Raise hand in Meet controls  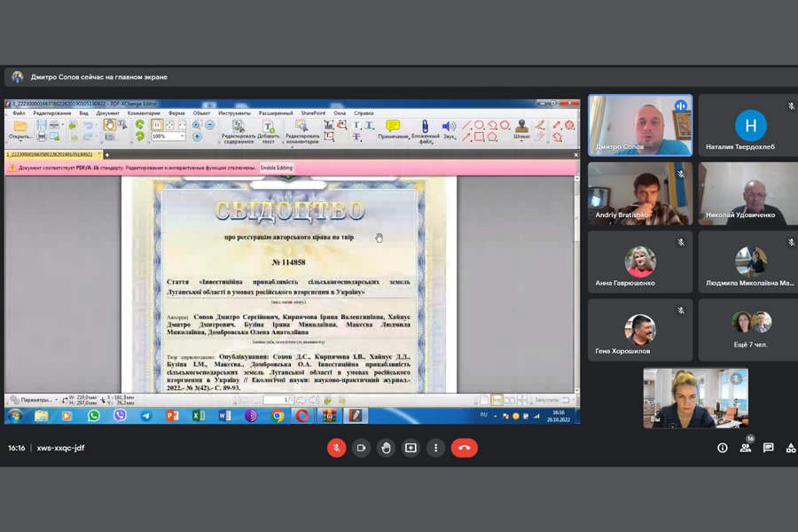pos(386,448)
